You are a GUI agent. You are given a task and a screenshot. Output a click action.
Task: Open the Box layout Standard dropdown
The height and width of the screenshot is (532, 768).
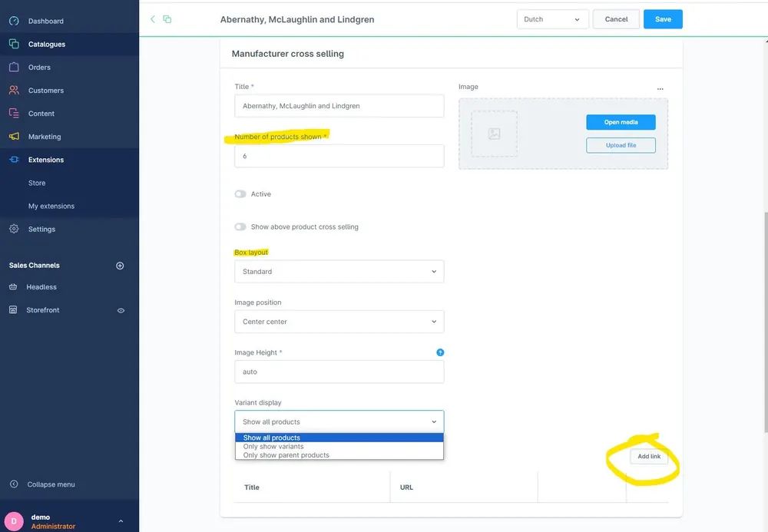(x=339, y=271)
